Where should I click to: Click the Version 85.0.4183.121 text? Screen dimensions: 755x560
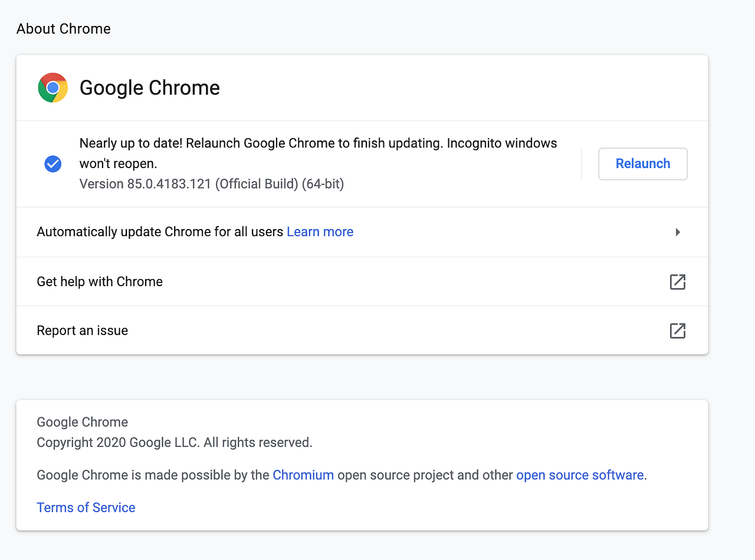pos(212,184)
